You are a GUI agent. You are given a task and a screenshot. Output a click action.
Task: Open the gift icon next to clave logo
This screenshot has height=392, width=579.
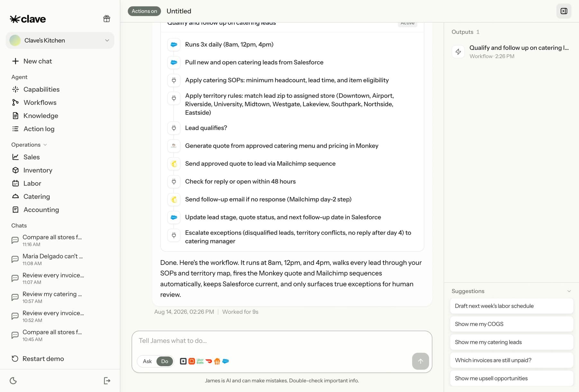(106, 19)
